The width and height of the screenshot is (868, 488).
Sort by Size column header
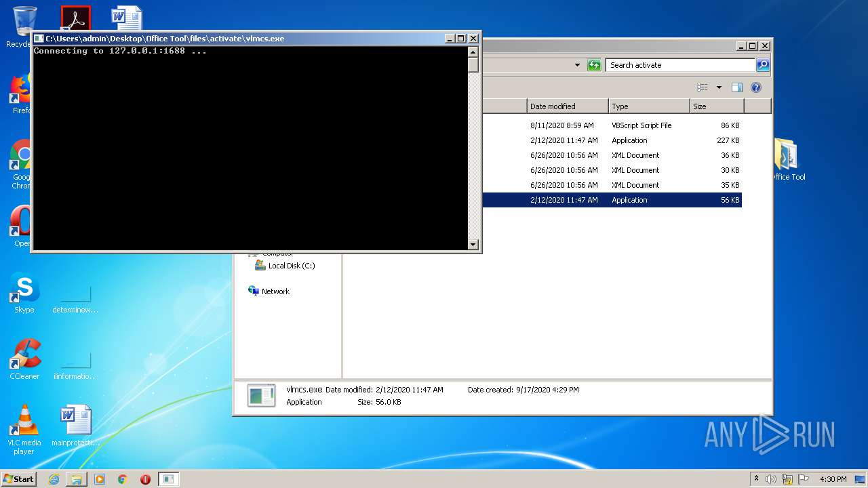pyautogui.click(x=717, y=106)
